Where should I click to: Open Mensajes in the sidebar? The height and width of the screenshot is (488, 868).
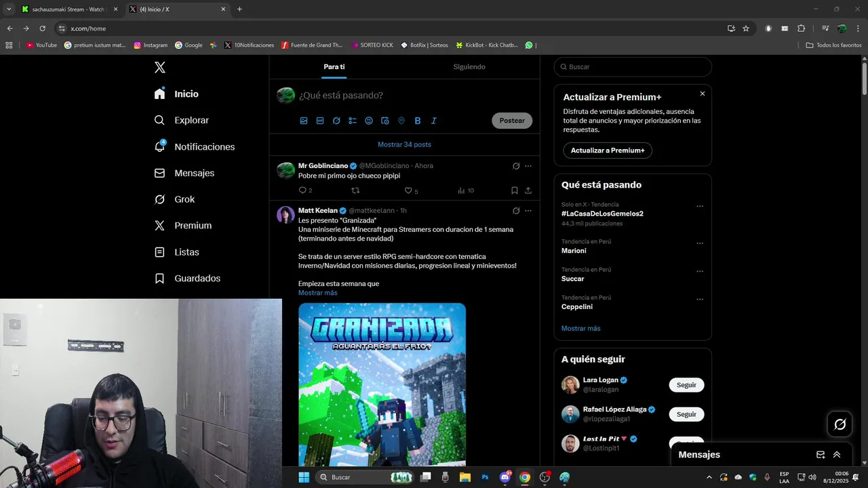tap(184, 173)
